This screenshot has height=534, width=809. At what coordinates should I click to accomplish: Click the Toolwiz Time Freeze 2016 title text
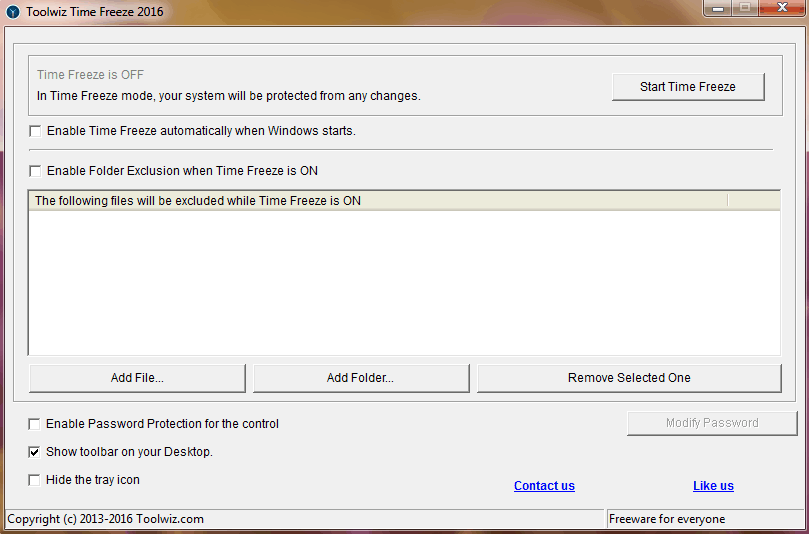(x=95, y=12)
